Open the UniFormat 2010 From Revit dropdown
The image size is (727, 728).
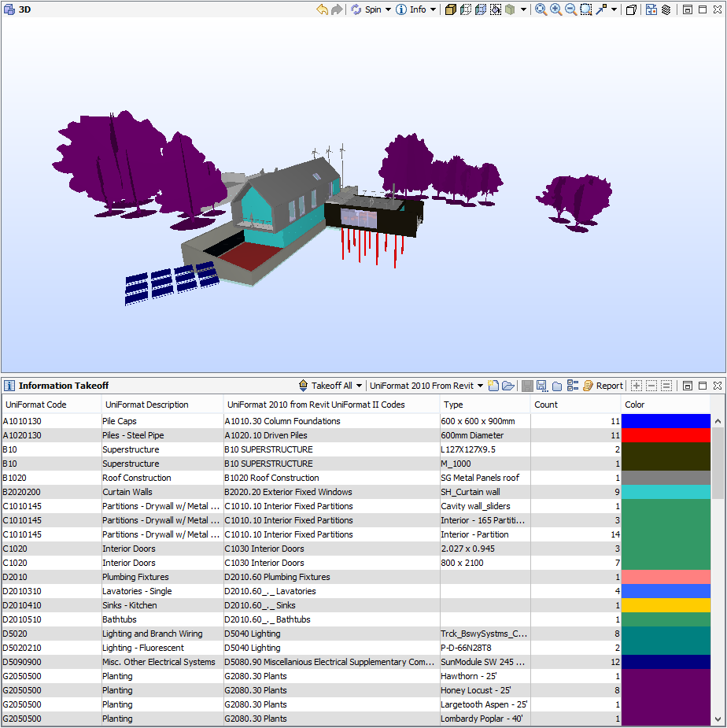426,386
